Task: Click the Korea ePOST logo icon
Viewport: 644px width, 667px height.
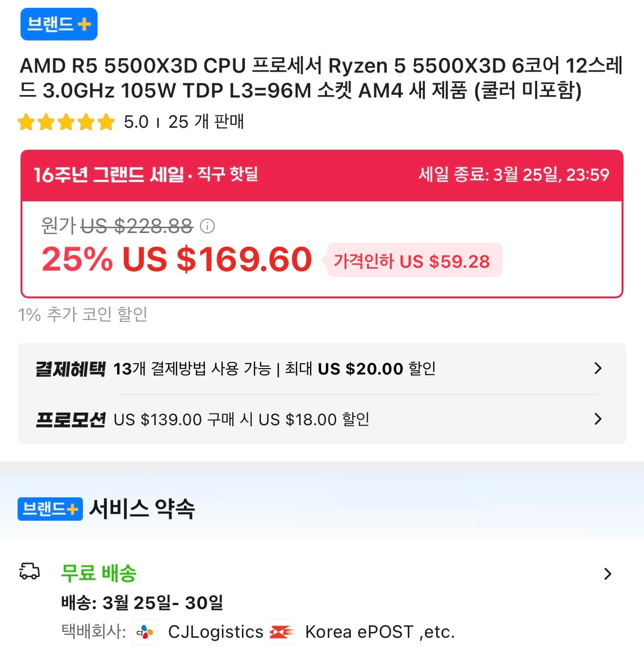Action: [282, 632]
